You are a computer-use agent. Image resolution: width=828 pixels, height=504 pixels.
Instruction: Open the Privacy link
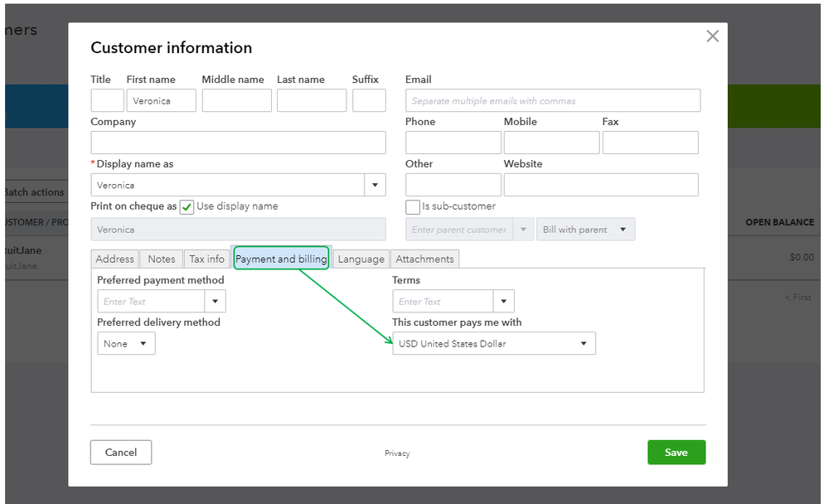point(397,453)
